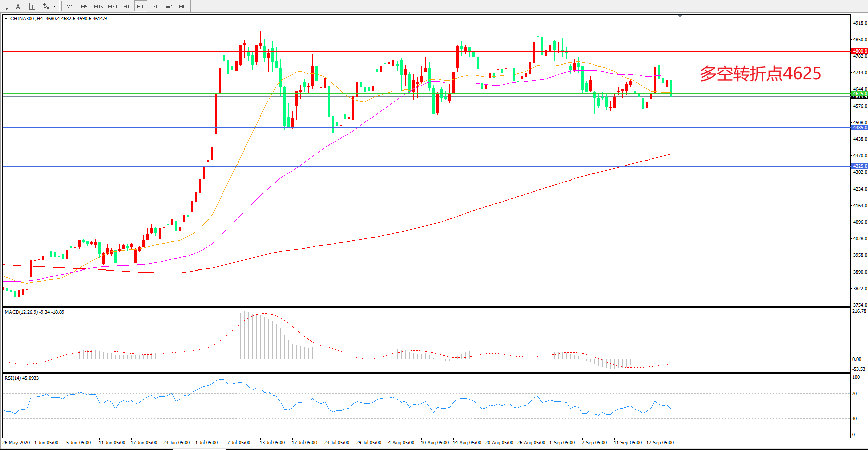
Task: Change chart to D1 daily timeframe
Action: pos(154,7)
